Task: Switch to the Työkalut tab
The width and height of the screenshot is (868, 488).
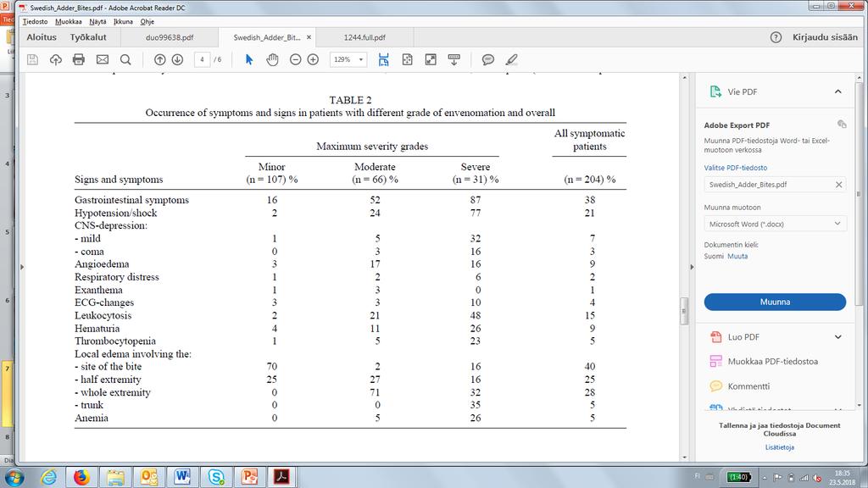Action: coord(88,37)
